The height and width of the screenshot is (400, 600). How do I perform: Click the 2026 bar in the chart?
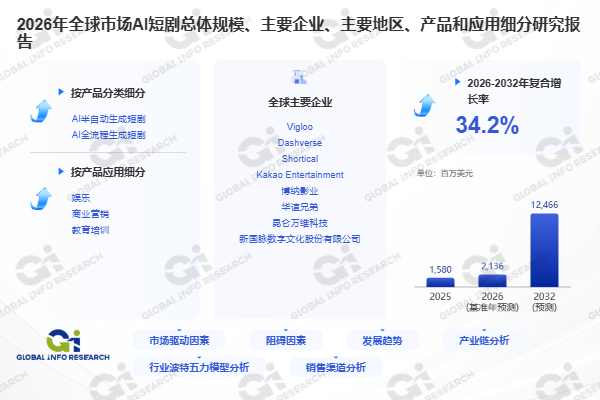[x=492, y=281]
